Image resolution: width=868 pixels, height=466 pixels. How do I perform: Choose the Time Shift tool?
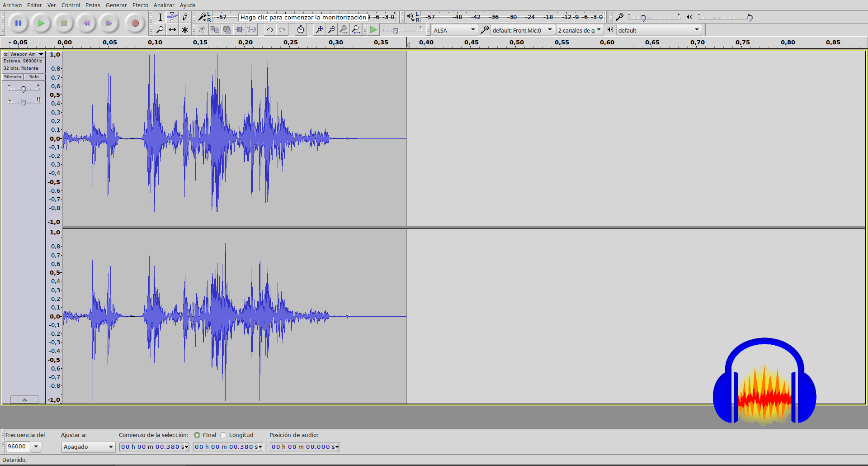(172, 30)
